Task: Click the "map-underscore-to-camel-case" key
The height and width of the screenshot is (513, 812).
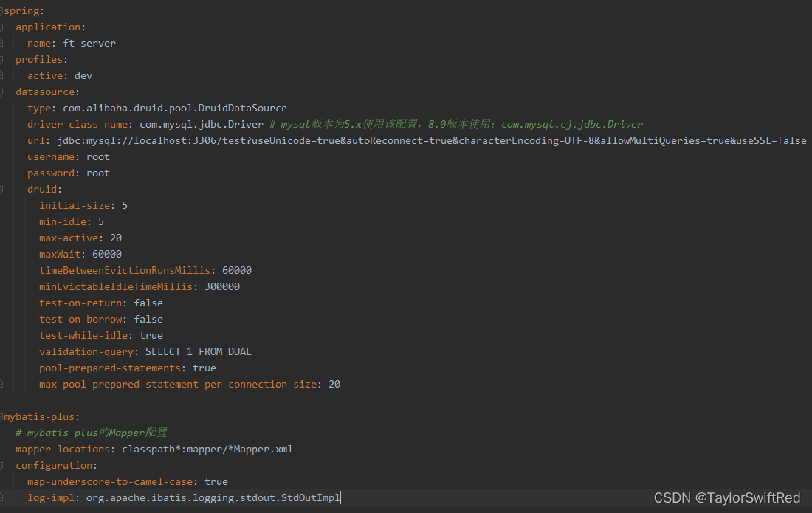Action: pyautogui.click(x=110, y=481)
